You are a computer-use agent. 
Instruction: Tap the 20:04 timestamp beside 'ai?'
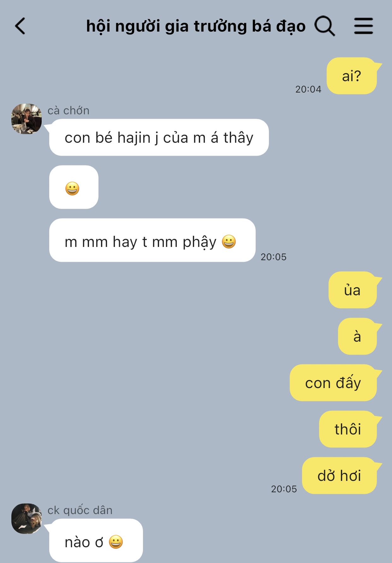308,89
